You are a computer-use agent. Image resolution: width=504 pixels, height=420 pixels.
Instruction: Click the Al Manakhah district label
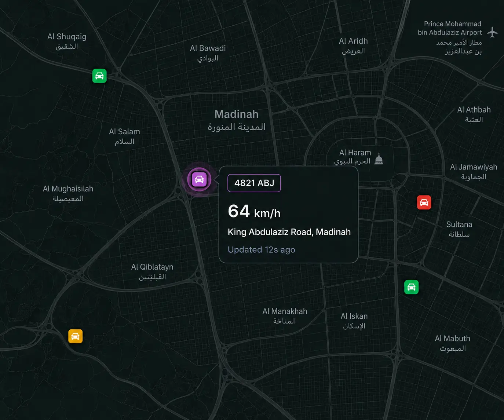[285, 316]
